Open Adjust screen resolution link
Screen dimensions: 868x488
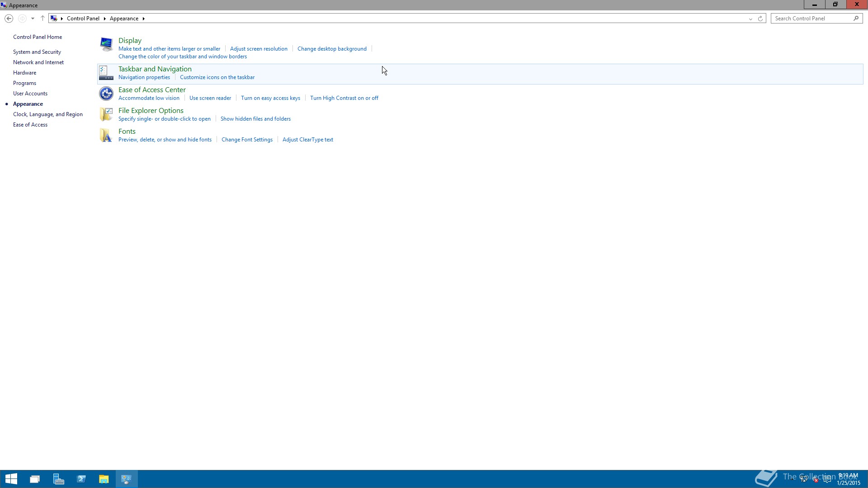tap(259, 49)
